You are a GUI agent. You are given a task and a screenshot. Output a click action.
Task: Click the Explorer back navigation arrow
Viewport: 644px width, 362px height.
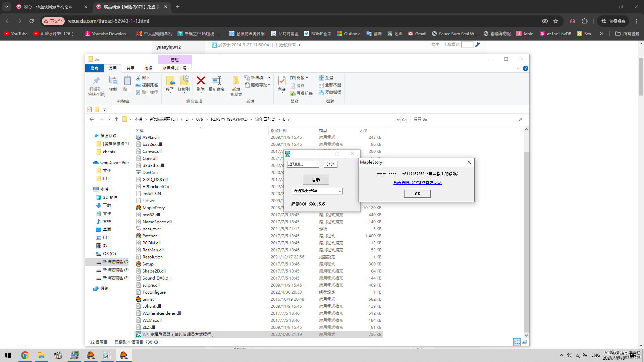pos(92,119)
